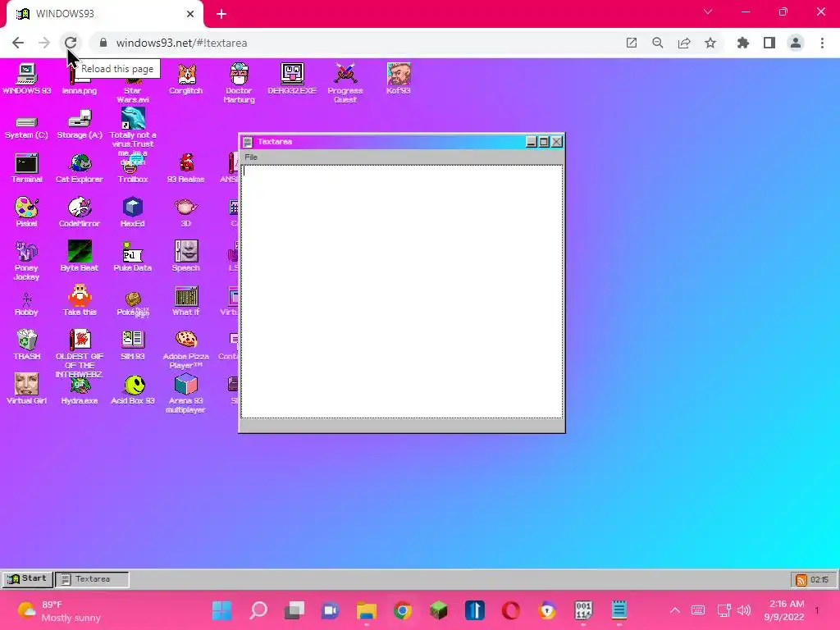
Task: Open Windows taskbar Search
Action: [x=258, y=610]
